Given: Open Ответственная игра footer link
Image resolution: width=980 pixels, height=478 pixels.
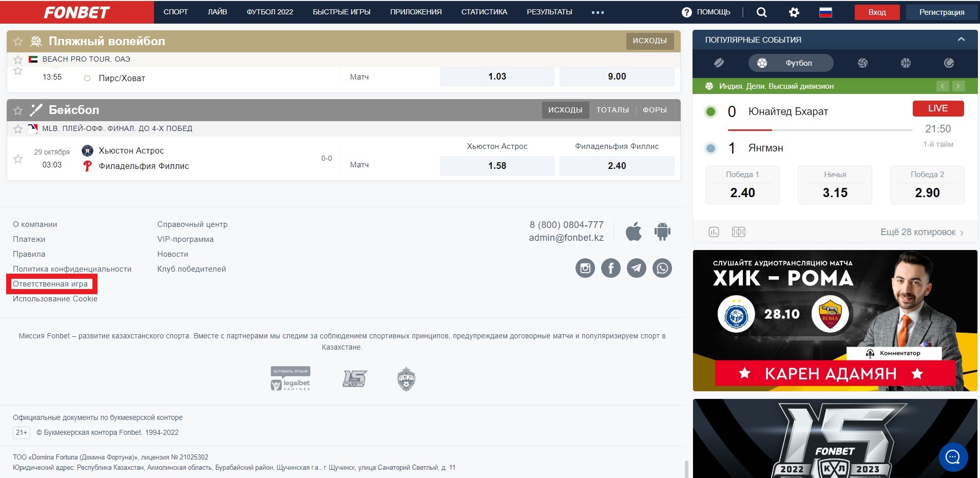Looking at the screenshot, I should 50,284.
